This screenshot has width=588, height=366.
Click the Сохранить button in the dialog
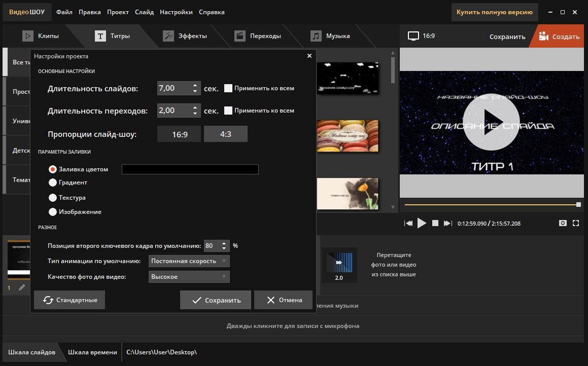click(216, 300)
